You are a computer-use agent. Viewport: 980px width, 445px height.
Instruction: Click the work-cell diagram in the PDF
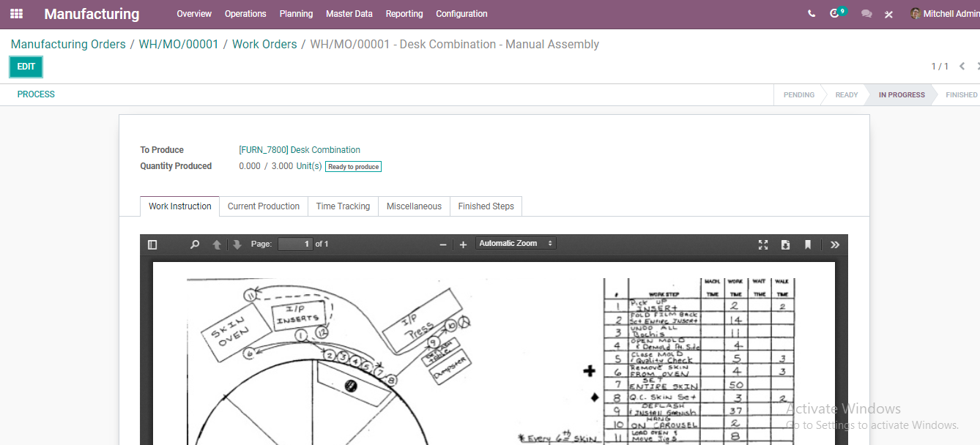(x=330, y=362)
